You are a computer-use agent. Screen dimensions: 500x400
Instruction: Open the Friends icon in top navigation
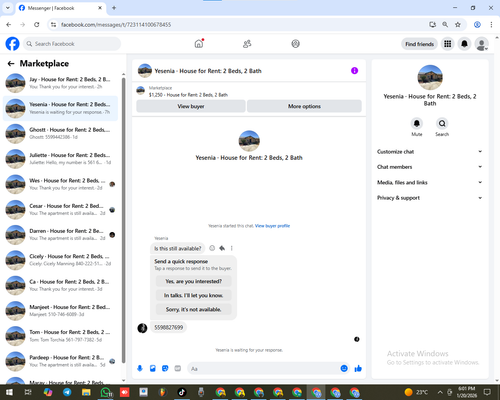tap(247, 44)
